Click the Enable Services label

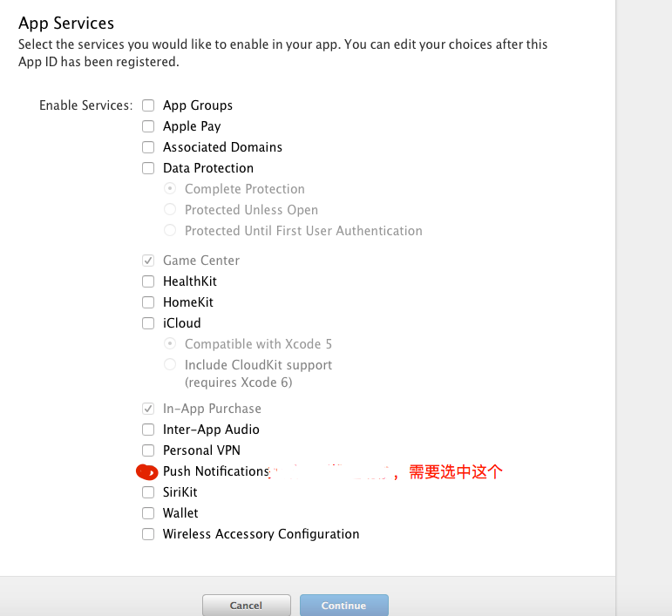pos(86,105)
